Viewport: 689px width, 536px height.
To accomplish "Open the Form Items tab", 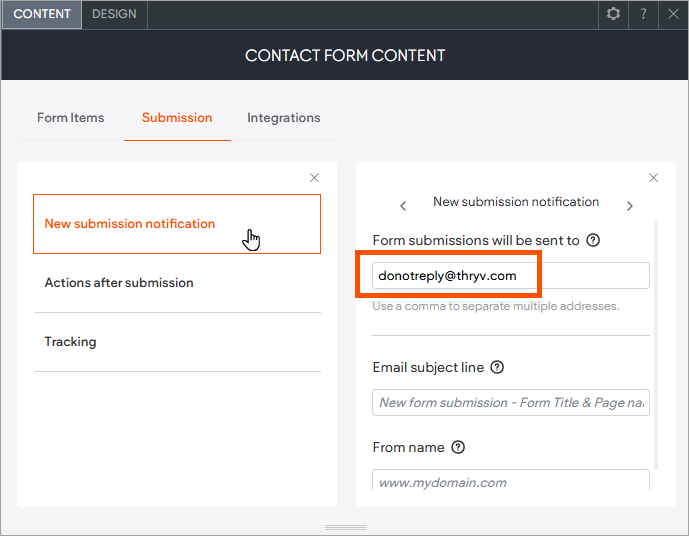I will click(70, 117).
